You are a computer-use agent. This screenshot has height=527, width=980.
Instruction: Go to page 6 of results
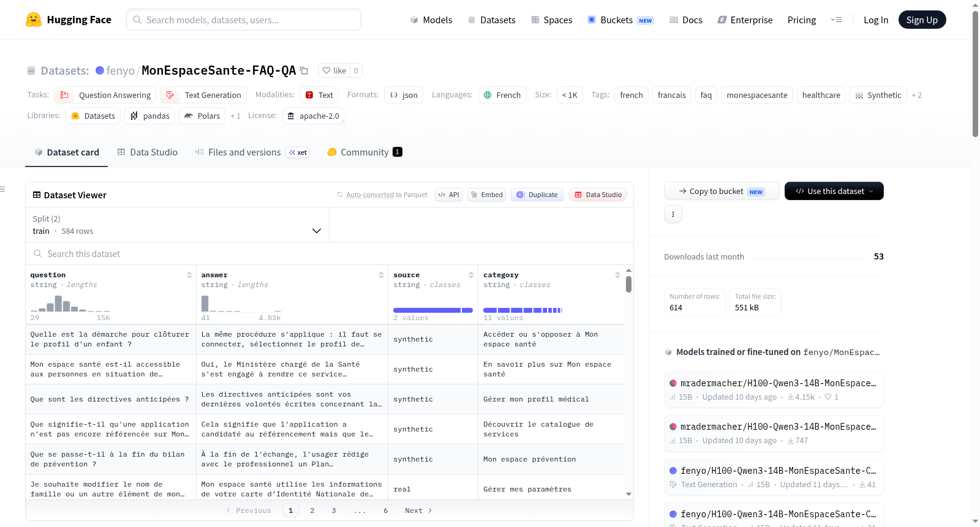click(x=386, y=510)
